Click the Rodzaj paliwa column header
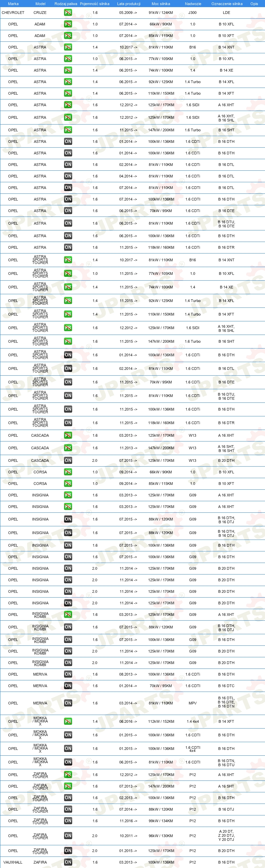The height and width of the screenshot is (868, 265). point(66,4)
